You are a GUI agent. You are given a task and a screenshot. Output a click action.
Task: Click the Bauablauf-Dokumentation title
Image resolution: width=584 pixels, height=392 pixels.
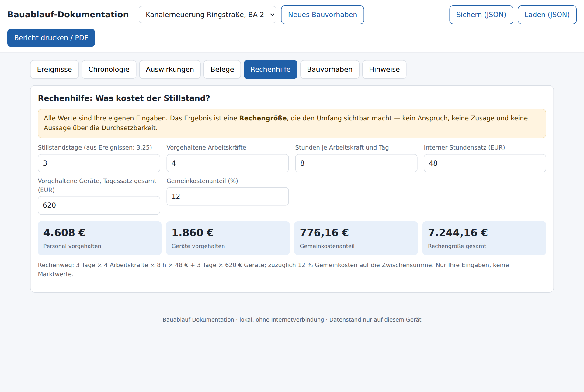point(68,15)
